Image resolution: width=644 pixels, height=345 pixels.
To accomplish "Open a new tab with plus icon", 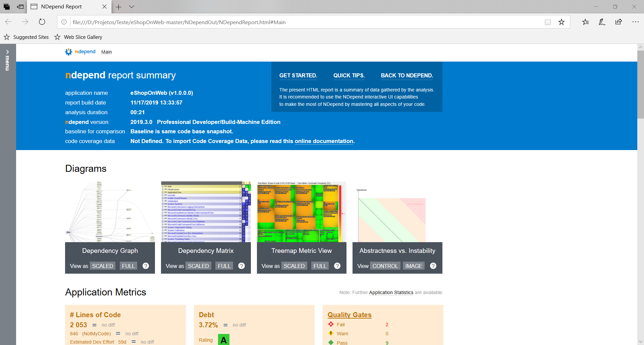I will tap(118, 7).
